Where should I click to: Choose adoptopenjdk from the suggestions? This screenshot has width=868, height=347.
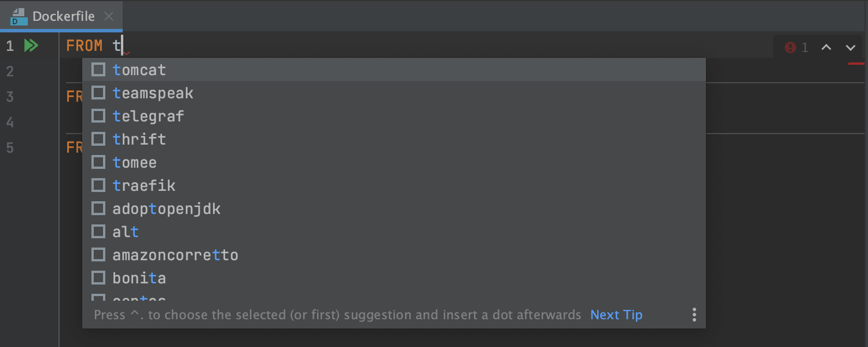[x=166, y=208]
